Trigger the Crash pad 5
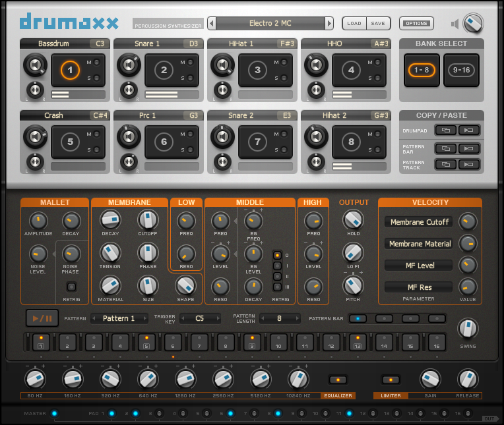The height and width of the screenshot is (425, 504). click(x=70, y=141)
